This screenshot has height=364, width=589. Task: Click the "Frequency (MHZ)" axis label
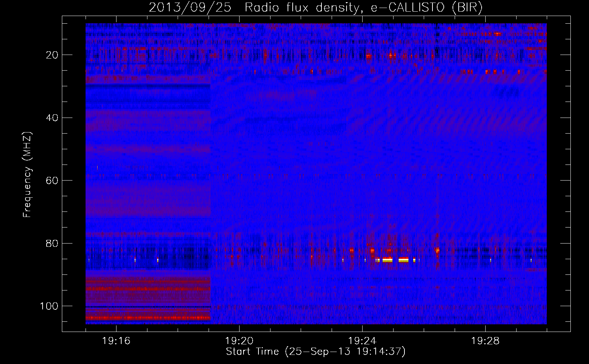click(x=27, y=174)
